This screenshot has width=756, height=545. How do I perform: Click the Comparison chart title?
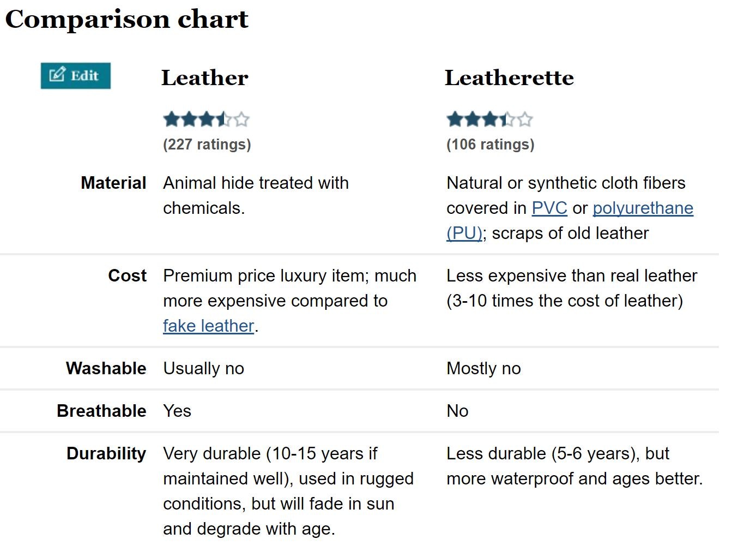pos(126,20)
